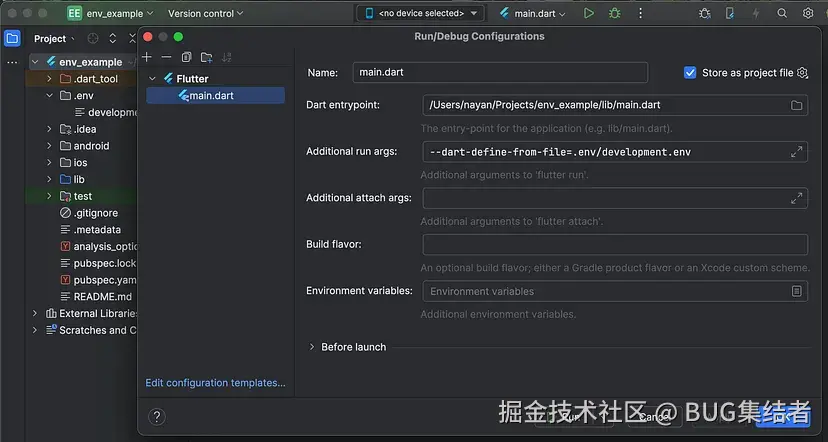Screen dimensions: 828x442
Task: Toggle the Store as project file checkbox
Action: (x=690, y=73)
